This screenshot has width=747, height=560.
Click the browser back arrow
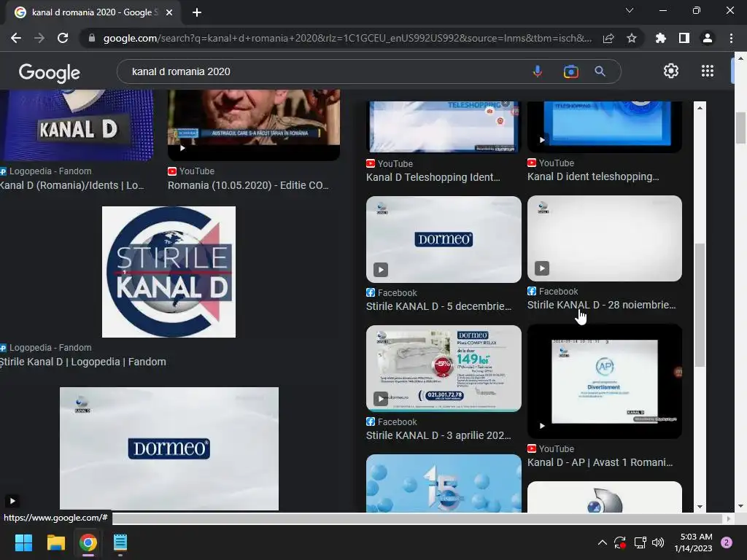(x=16, y=38)
